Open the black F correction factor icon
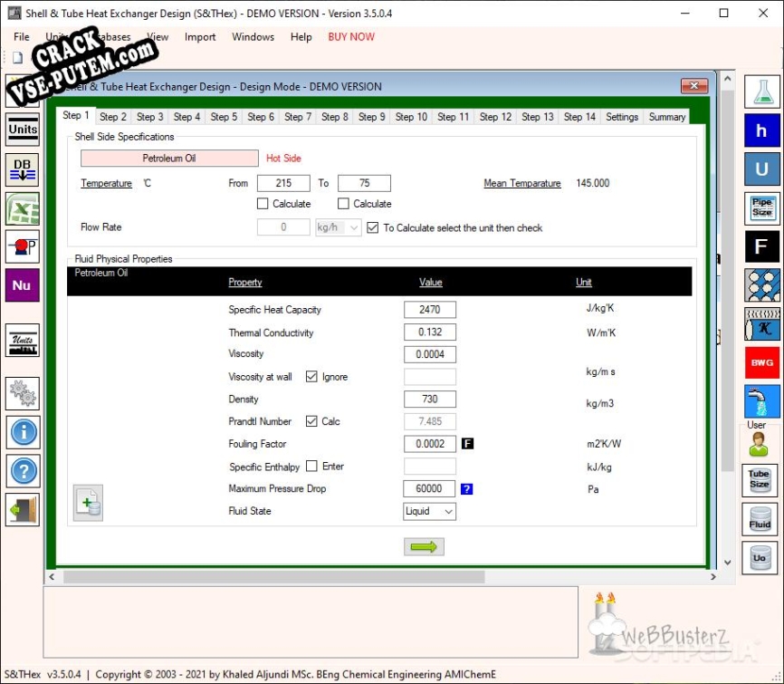784x684 pixels. point(761,246)
